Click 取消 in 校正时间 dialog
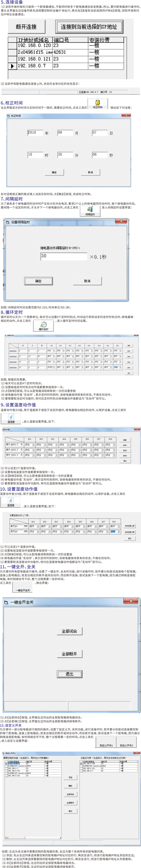Image resolution: width=141 pixels, height=868 pixels. (x=90, y=172)
